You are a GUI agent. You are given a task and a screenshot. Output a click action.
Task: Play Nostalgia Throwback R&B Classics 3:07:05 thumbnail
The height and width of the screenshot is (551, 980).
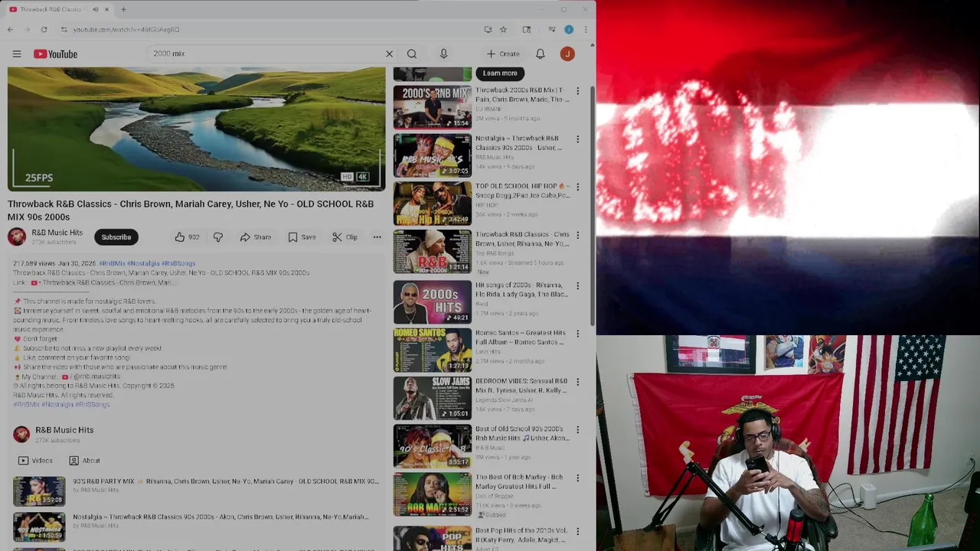tap(433, 155)
